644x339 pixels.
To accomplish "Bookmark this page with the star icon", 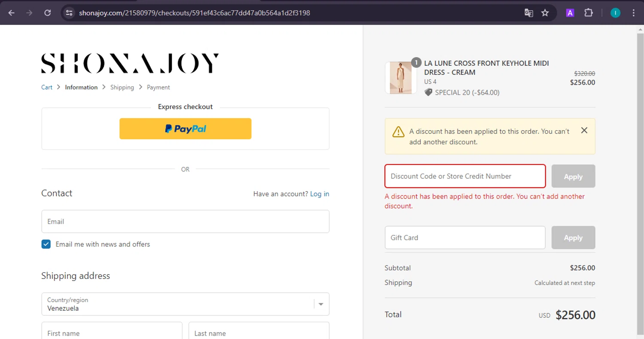I will [x=545, y=13].
